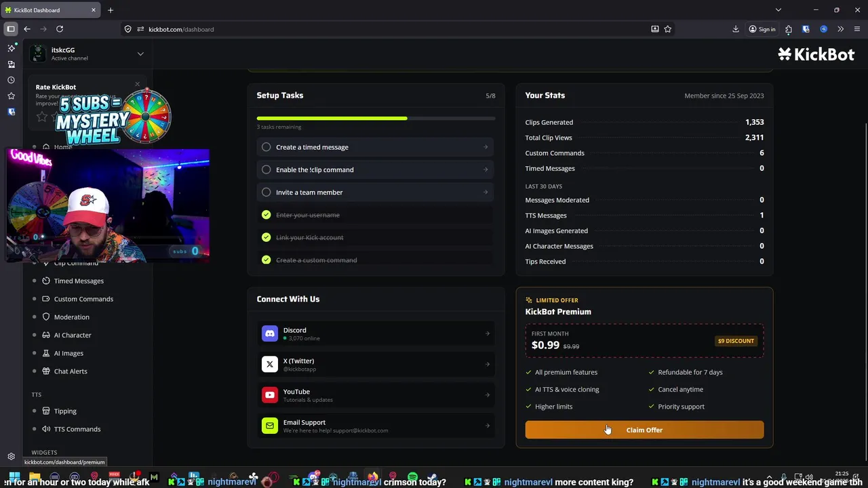Click the Discord logo icon
This screenshot has width=868, height=488.
[x=270, y=333]
